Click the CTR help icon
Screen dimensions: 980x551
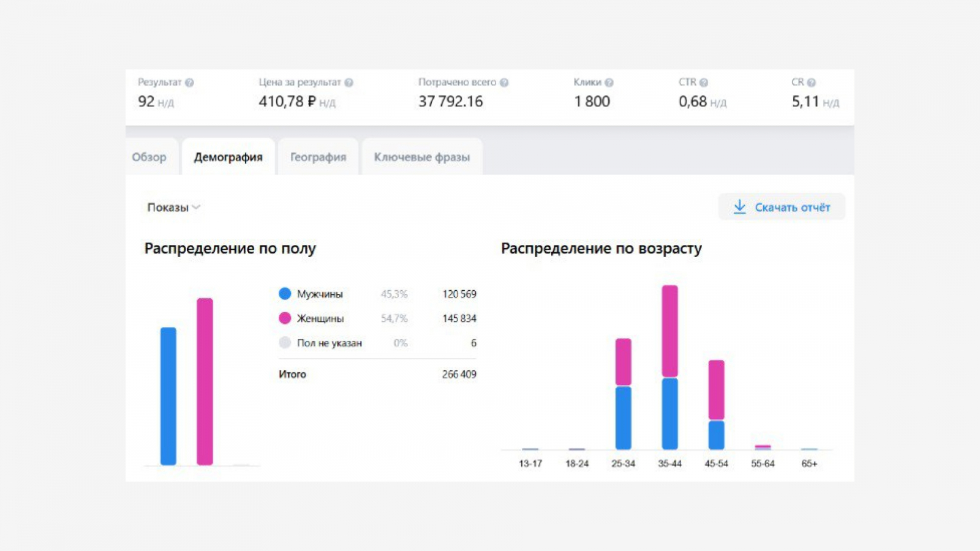(x=704, y=83)
